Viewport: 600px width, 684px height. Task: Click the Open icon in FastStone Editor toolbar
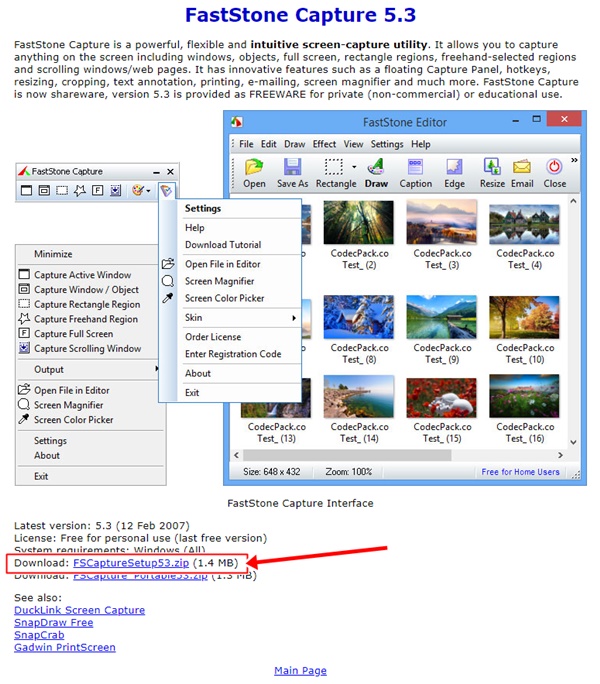coord(254,167)
